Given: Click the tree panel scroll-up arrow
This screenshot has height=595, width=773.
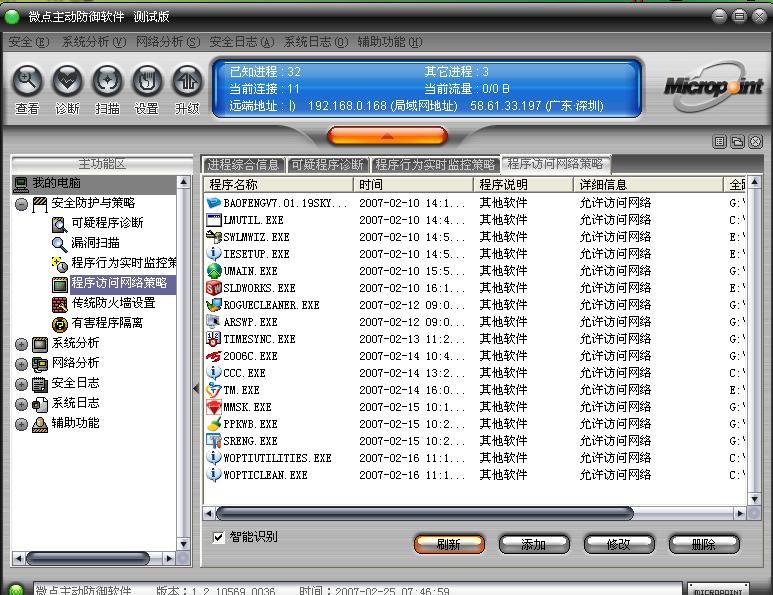Looking at the screenshot, I should click(183, 182).
